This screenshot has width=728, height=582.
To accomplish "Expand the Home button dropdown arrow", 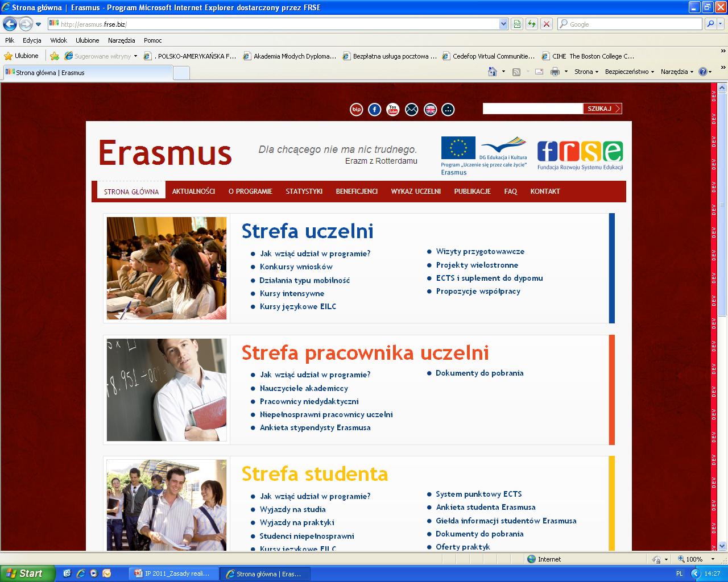I will click(x=503, y=72).
